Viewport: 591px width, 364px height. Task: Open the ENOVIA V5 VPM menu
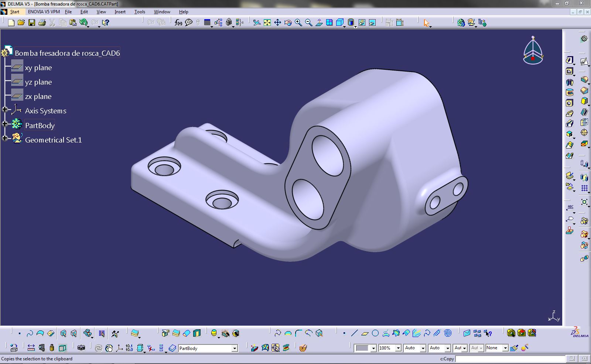(44, 12)
